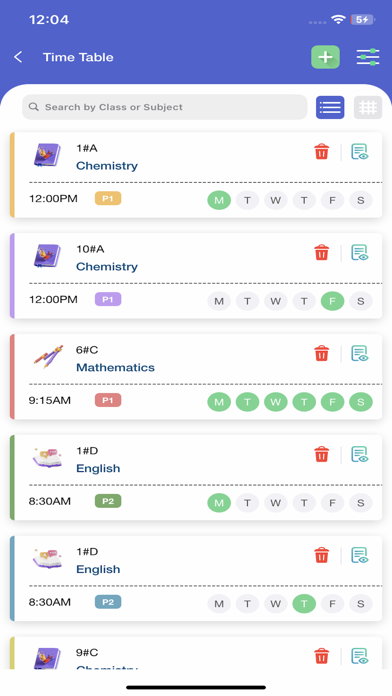Switch to the grid view layout

click(368, 107)
